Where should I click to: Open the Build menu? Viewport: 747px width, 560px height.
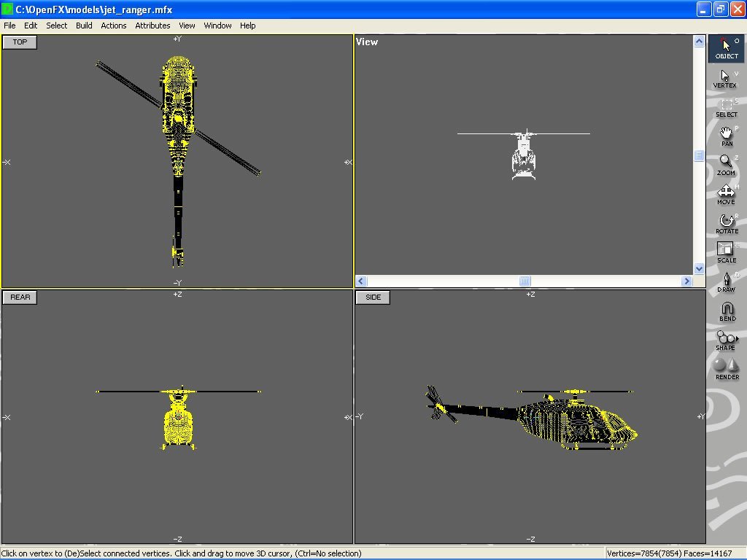(x=84, y=26)
